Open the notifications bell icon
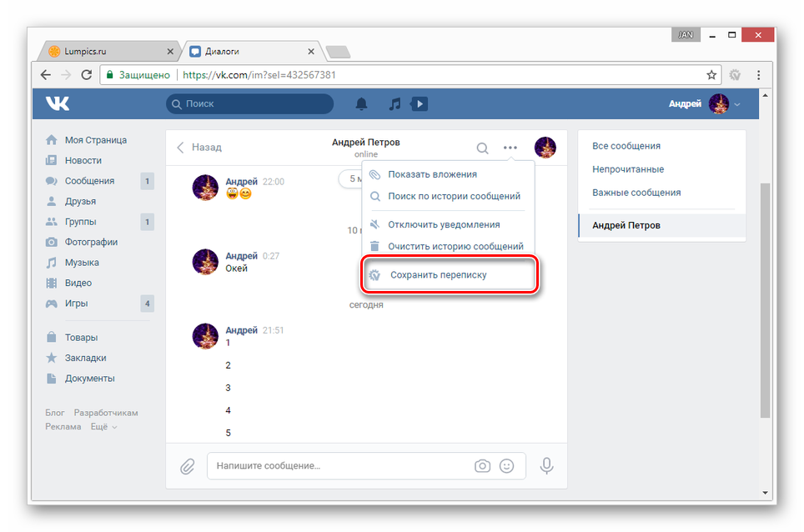This screenshot has width=804, height=532. coord(361,104)
